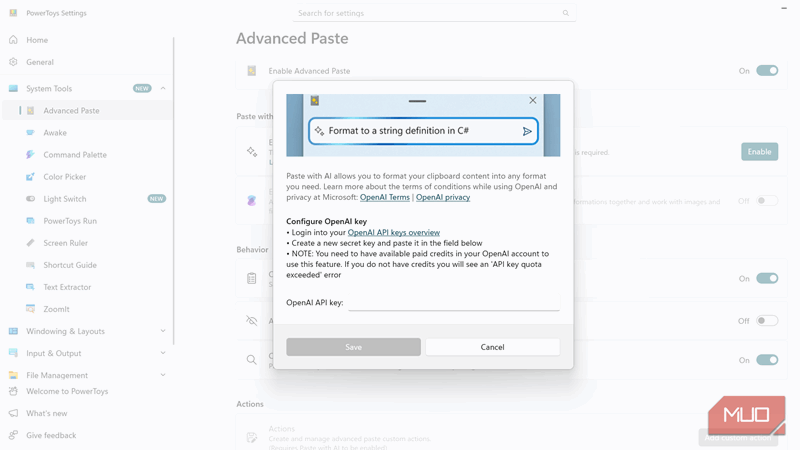Click the Color Picker label in sidebar

[65, 177]
